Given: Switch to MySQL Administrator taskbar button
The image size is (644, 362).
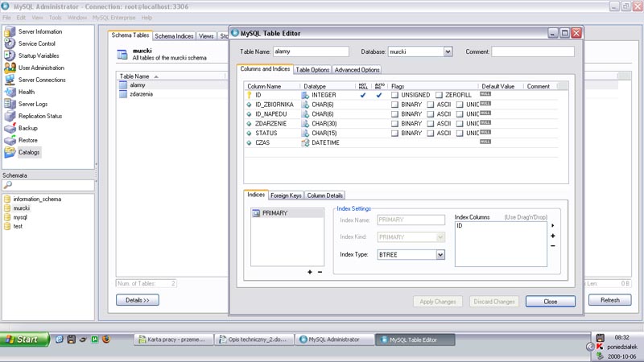Looking at the screenshot, I should tap(334, 339).
